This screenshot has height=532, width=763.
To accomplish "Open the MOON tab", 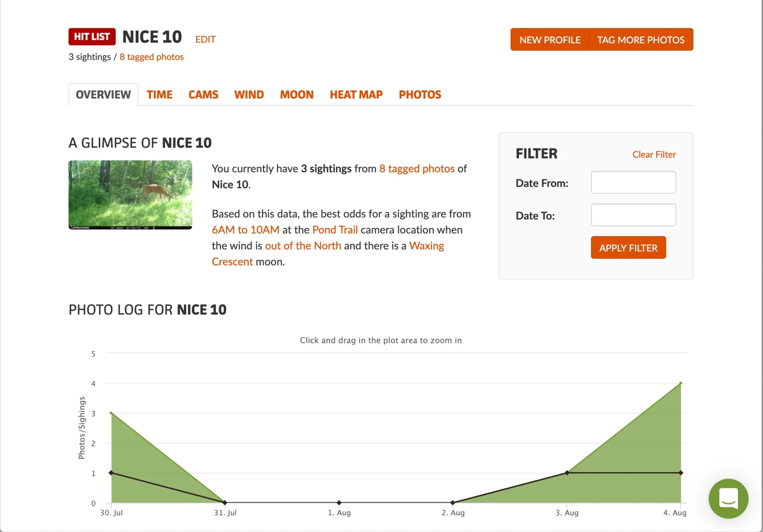I will (x=296, y=95).
